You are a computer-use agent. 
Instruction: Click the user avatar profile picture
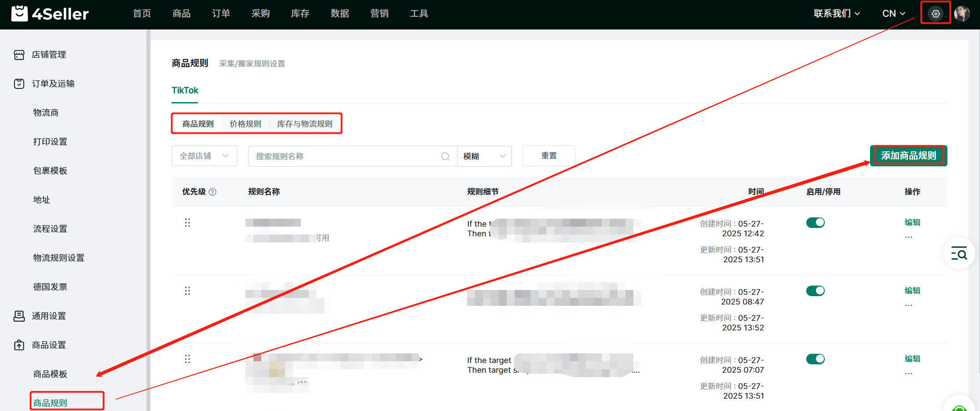[962, 14]
